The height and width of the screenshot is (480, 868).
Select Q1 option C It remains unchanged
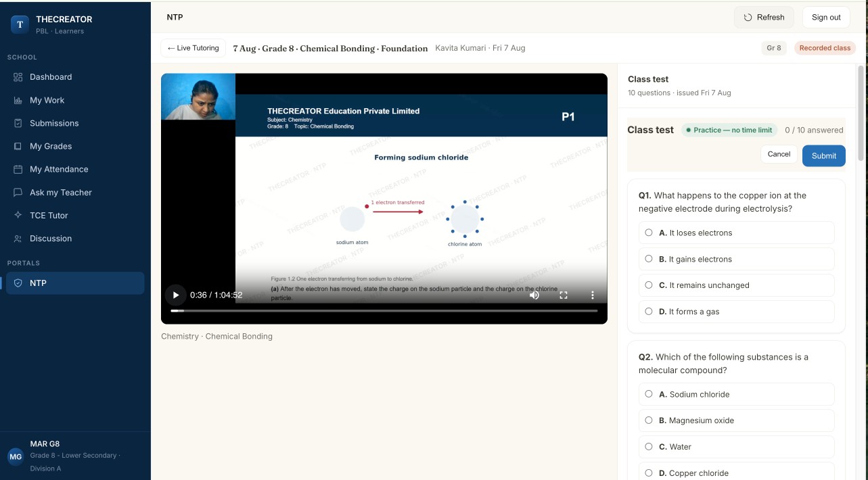tap(736, 285)
